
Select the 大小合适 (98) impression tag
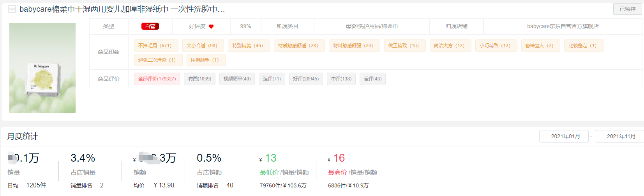[x=203, y=46]
